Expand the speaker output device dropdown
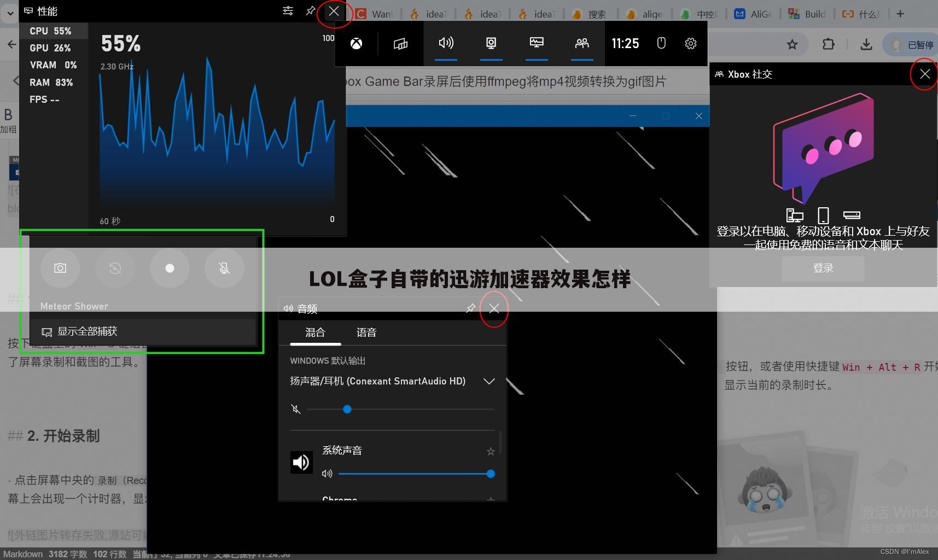This screenshot has width=938, height=560. 489,381
